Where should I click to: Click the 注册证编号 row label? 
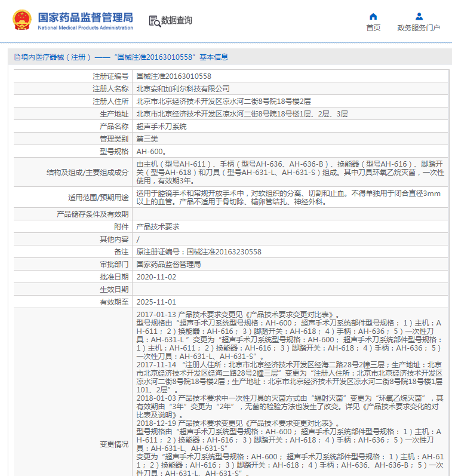110,76
